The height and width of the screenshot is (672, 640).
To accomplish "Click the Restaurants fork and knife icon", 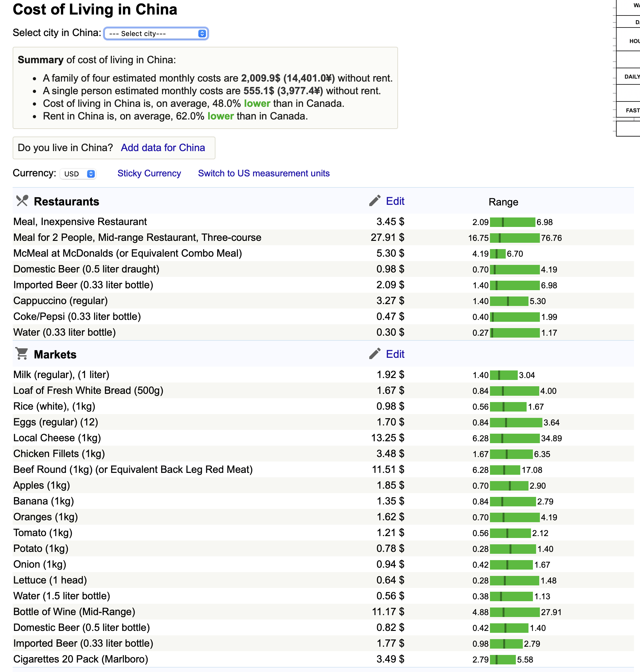I will [x=22, y=201].
